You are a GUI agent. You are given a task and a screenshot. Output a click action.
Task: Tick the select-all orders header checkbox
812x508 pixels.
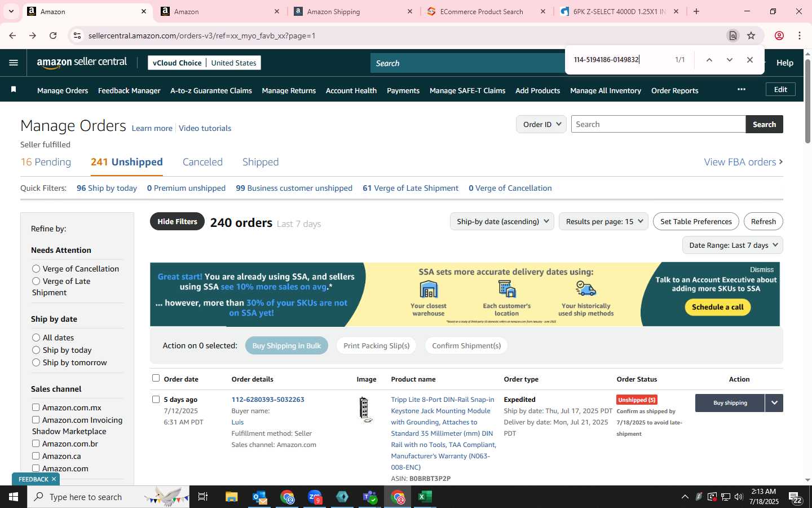point(156,378)
